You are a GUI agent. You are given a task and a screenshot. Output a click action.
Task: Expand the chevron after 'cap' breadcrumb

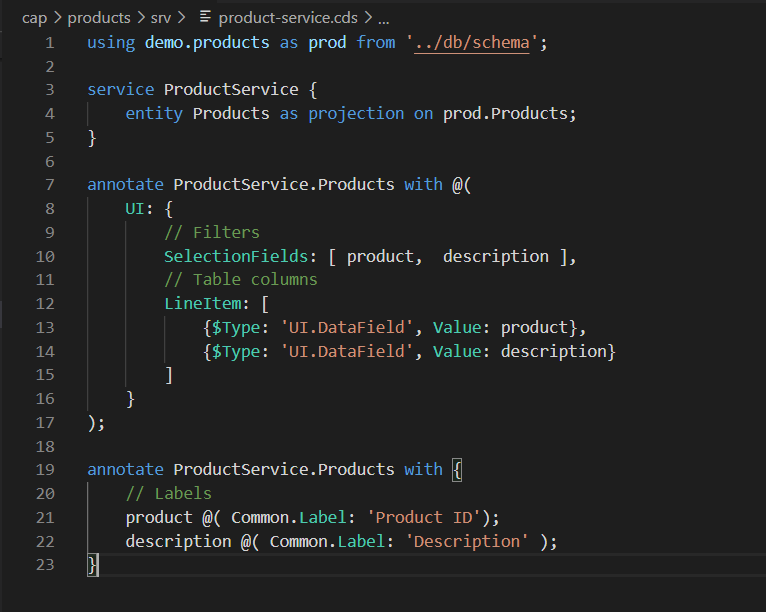coord(57,18)
